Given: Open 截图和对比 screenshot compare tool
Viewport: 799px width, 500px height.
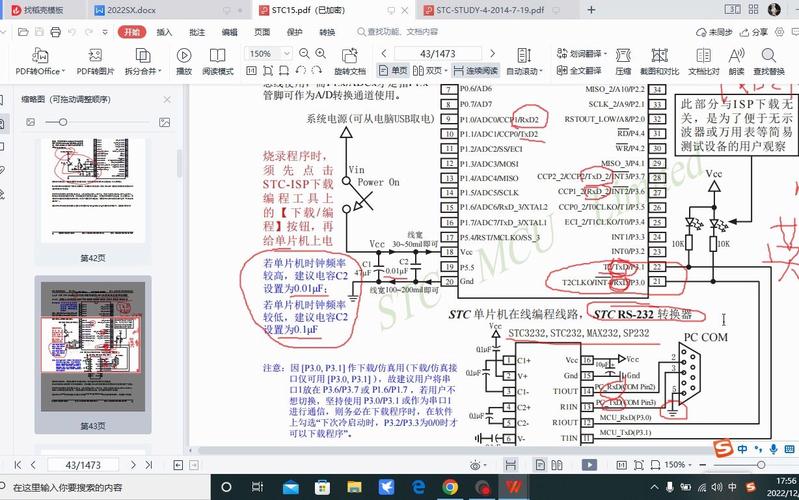Looking at the screenshot, I should click(659, 61).
